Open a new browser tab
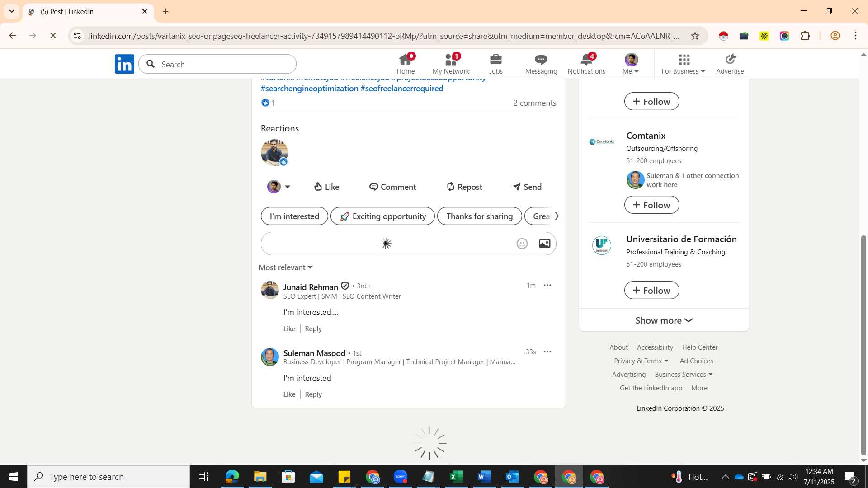This screenshot has width=868, height=488. point(165,11)
